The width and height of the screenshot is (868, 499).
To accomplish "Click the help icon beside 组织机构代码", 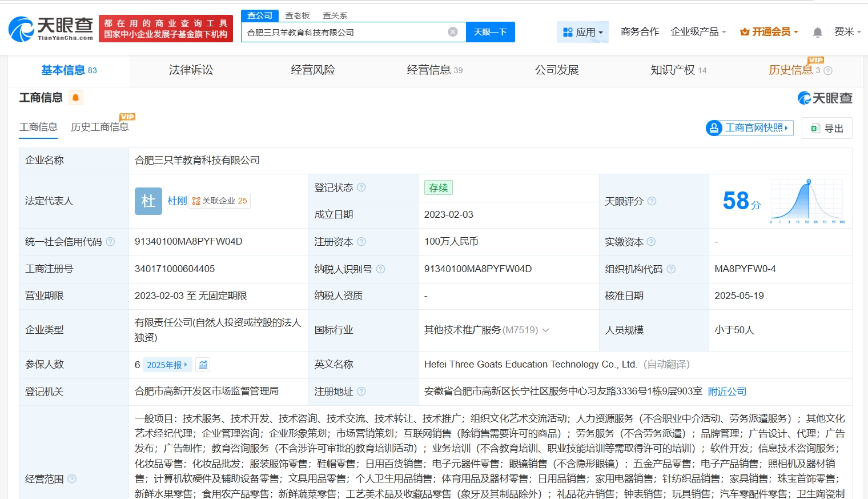I will click(671, 269).
